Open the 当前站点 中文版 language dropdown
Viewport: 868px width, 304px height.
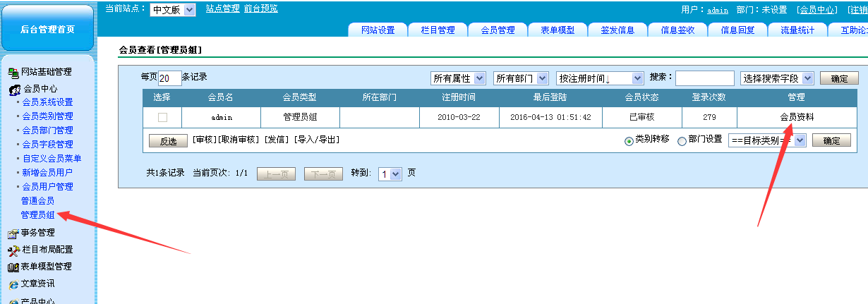tap(172, 10)
